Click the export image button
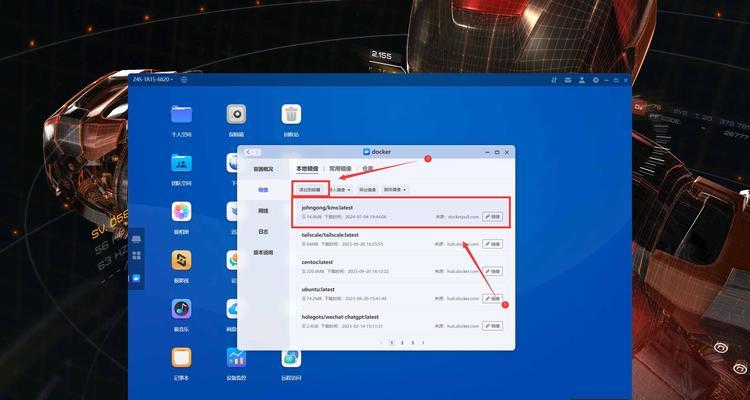 (x=368, y=190)
